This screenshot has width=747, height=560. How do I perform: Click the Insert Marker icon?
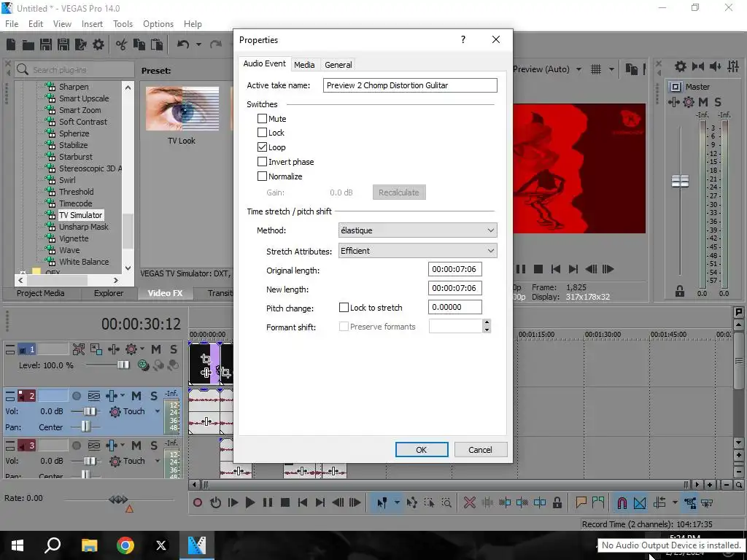(x=581, y=502)
